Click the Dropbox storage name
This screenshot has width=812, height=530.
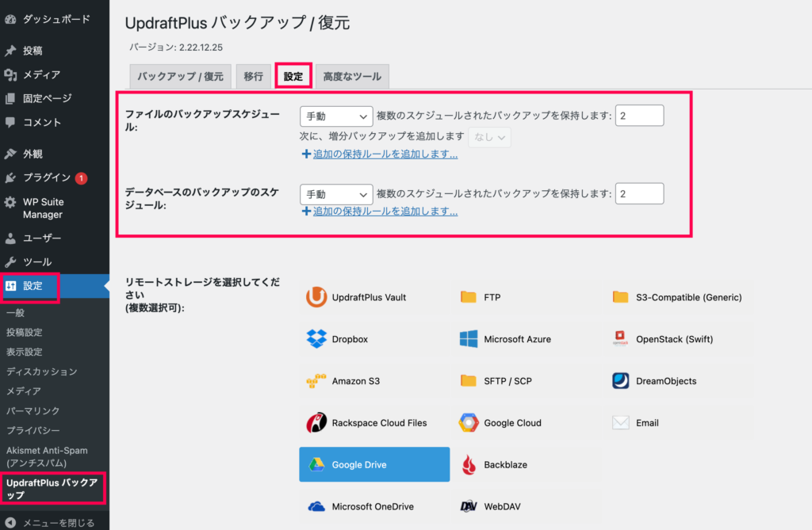tap(350, 339)
